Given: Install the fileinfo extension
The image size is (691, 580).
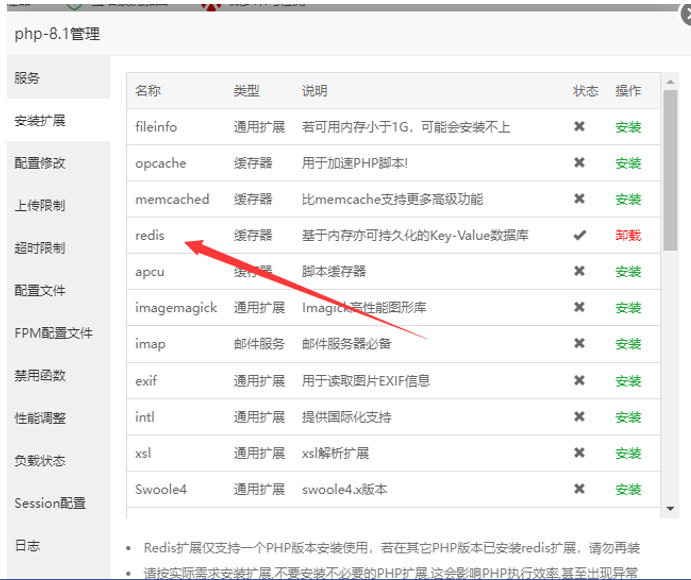Looking at the screenshot, I should [x=628, y=127].
